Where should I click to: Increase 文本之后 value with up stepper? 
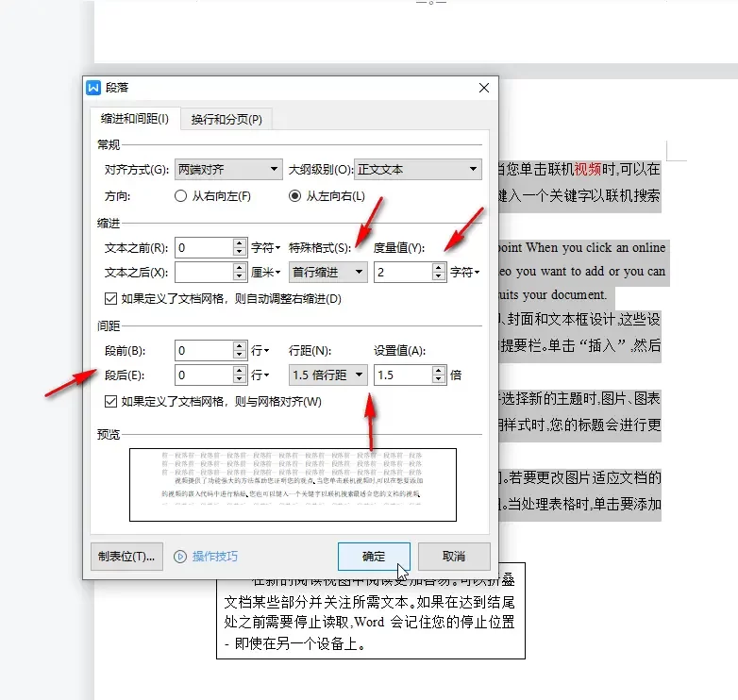click(240, 267)
